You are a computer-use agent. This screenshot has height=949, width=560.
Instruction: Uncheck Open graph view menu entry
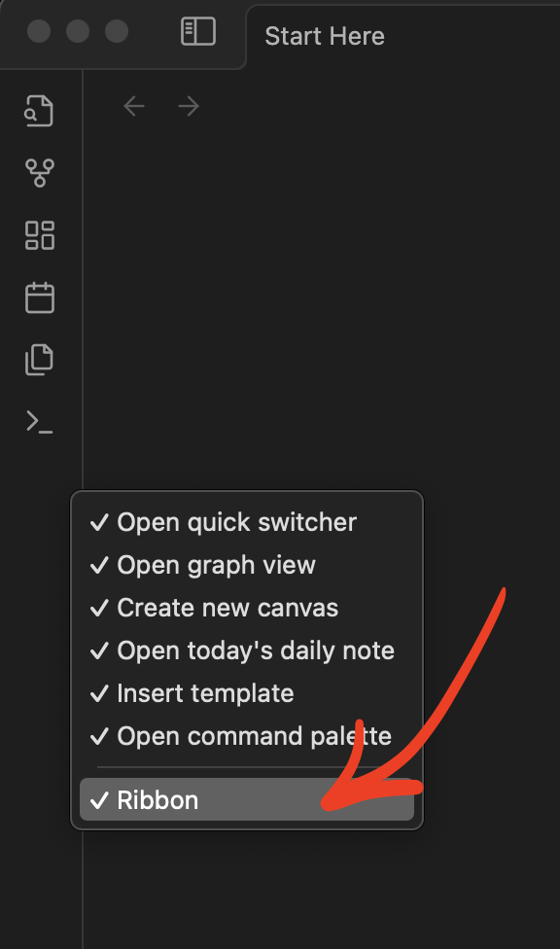(247, 565)
